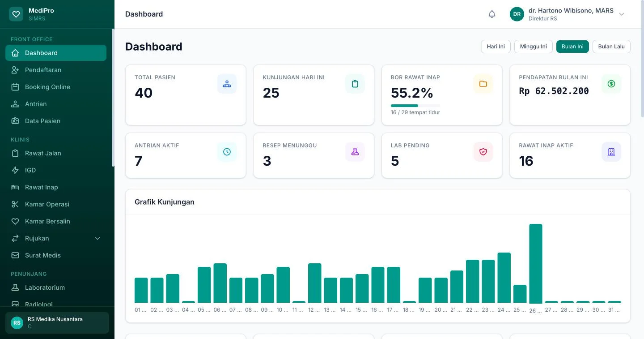This screenshot has height=339, width=644.
Task: Click the name dr. Hartono Wibisono, MARS
Action: (571, 11)
